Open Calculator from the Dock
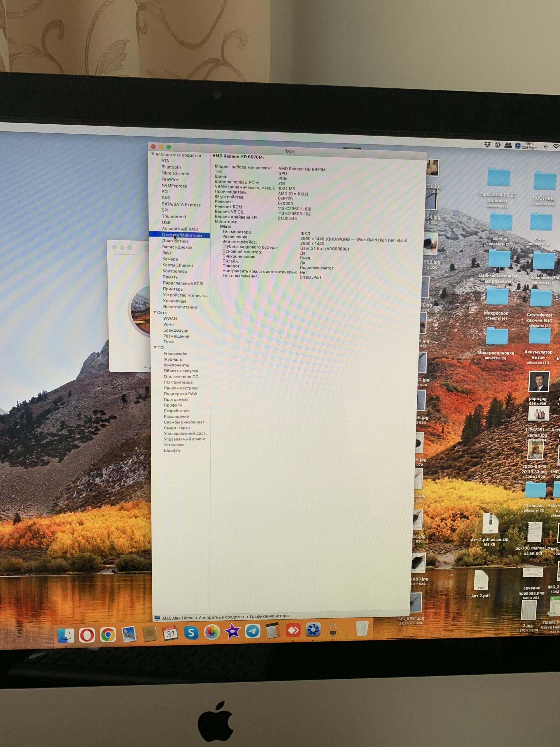 pos(272,630)
